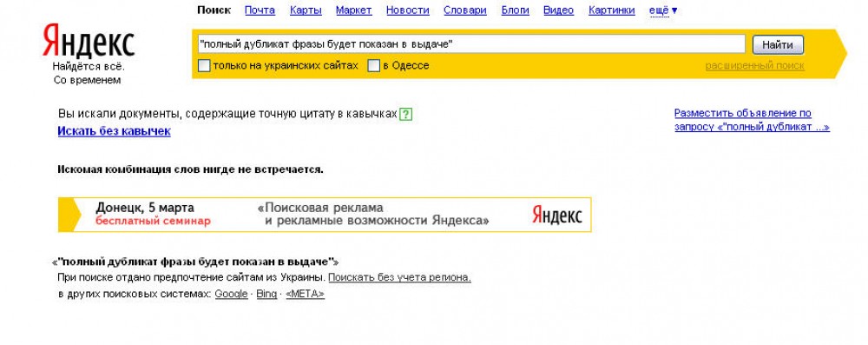
Task: Open 'Разместить объявление по запросу' link
Action: point(752,120)
